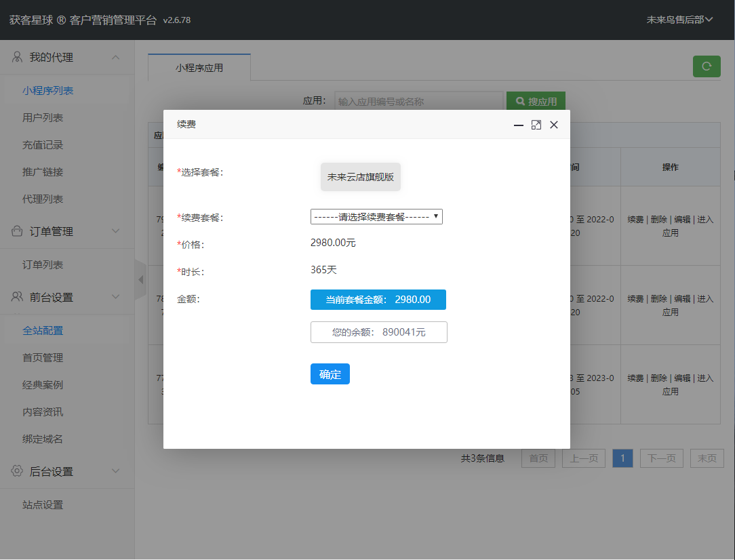735x560 pixels.
Task: Switch to the 小程序应用 tab
Action: click(199, 68)
